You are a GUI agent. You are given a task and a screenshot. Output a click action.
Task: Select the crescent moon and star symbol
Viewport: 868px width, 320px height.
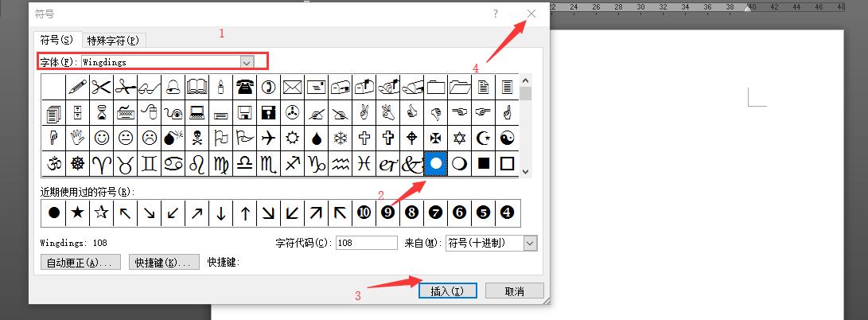483,138
